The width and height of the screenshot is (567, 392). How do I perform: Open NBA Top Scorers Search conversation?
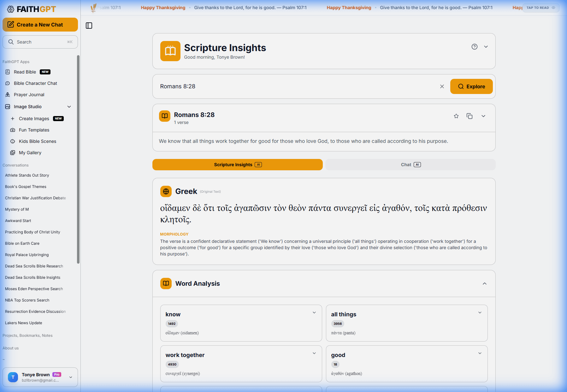pyautogui.click(x=27, y=300)
